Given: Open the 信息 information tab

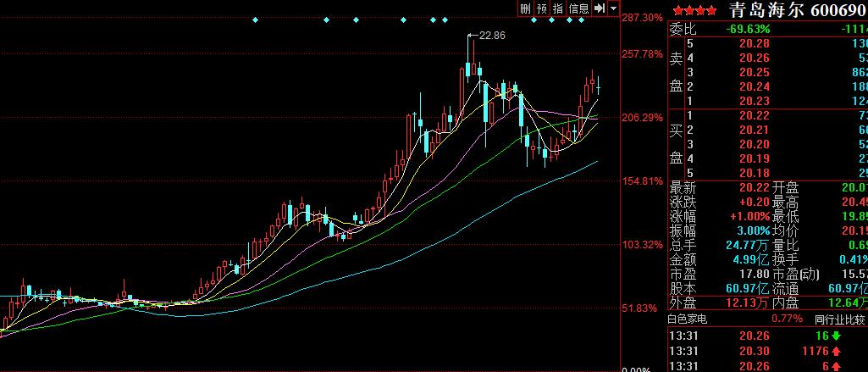Looking at the screenshot, I should [x=578, y=8].
